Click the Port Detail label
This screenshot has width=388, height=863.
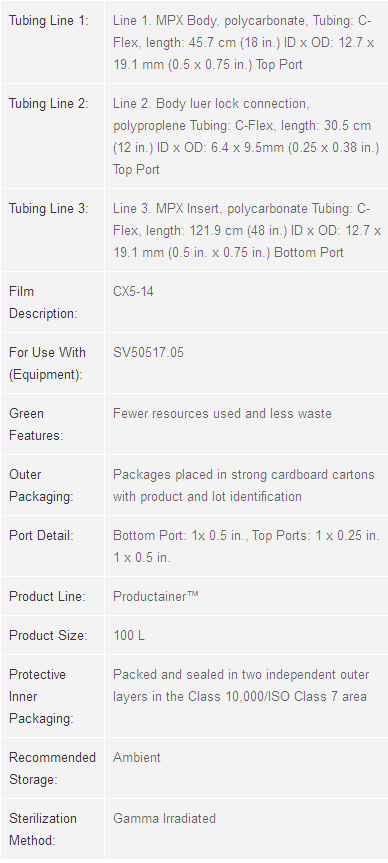point(41,536)
